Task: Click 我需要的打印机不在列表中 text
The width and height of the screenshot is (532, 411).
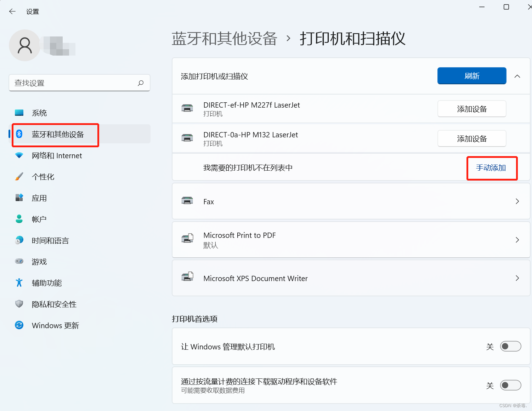Action: click(x=248, y=167)
